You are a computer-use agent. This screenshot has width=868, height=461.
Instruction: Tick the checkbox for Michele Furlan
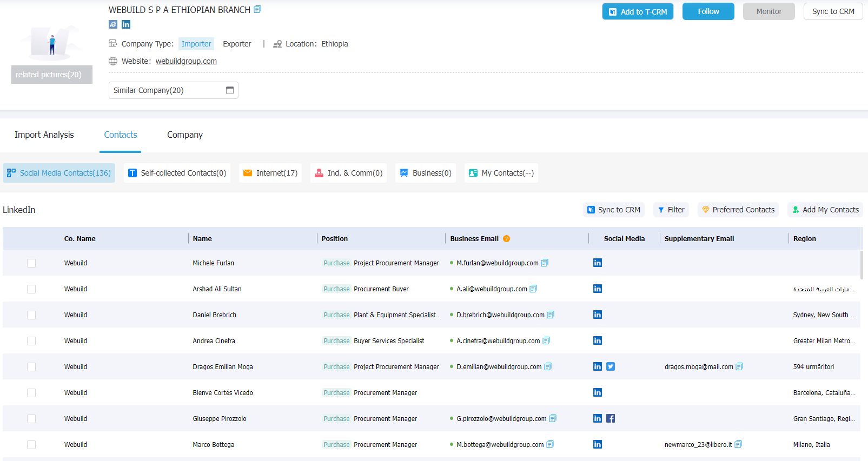pyautogui.click(x=31, y=263)
